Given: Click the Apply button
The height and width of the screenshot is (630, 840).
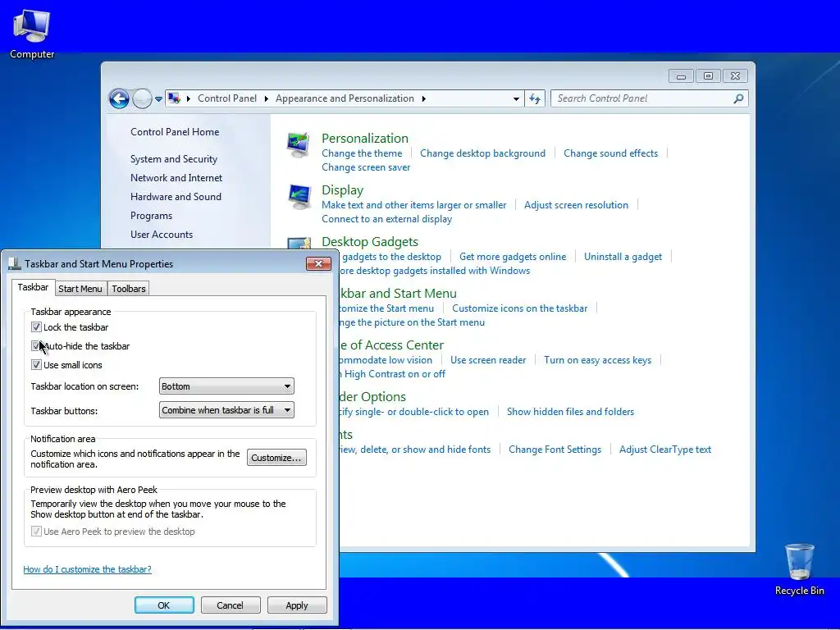Looking at the screenshot, I should [x=297, y=605].
